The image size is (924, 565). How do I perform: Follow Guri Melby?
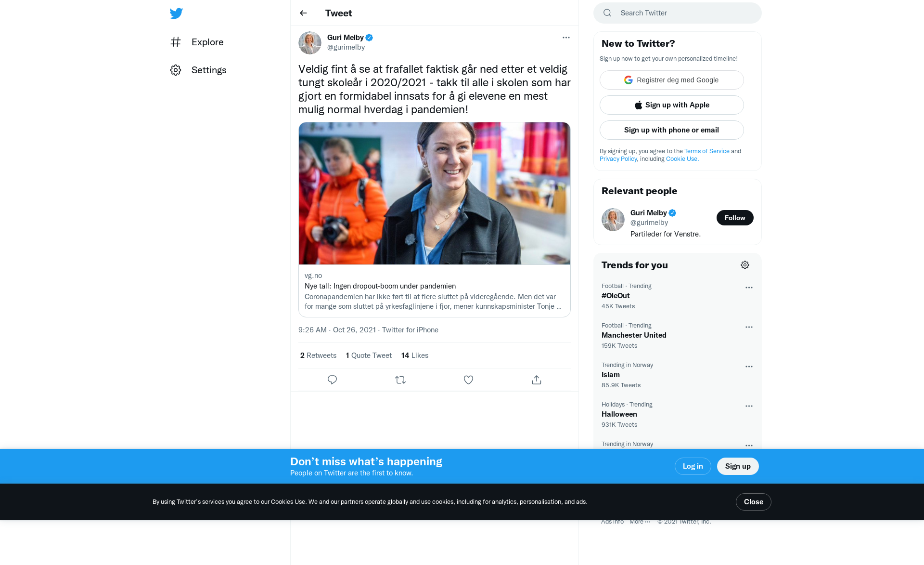coord(734,218)
